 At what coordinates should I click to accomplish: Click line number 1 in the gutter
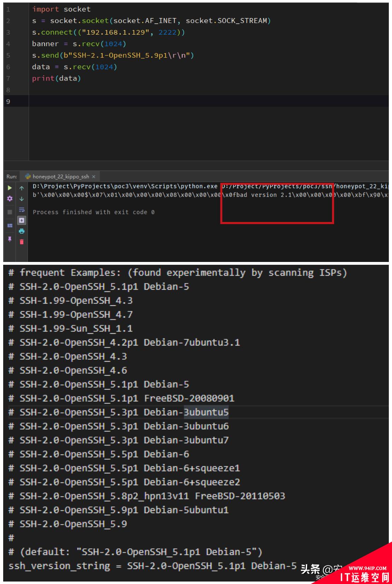pyautogui.click(x=8, y=9)
